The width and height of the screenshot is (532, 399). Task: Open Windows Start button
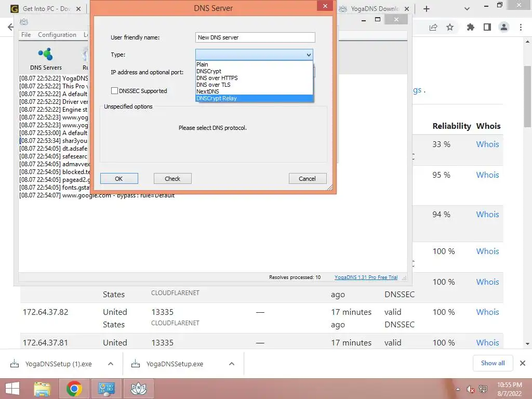[x=12, y=389]
